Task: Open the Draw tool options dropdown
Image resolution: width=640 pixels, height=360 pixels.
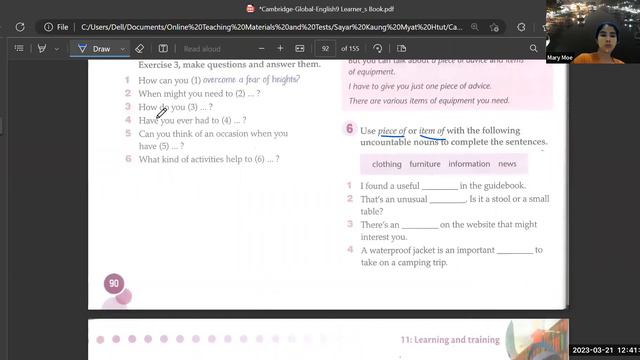Action: coord(122,49)
